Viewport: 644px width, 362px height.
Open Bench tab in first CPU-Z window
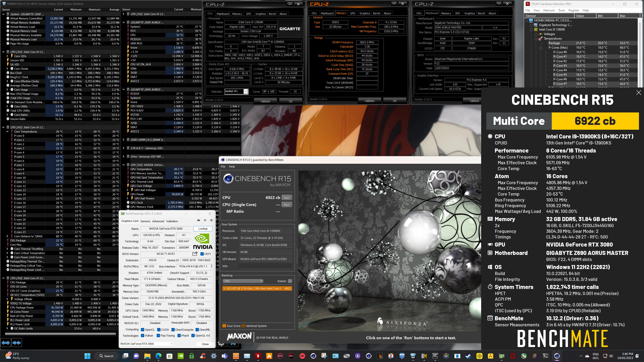click(x=272, y=14)
